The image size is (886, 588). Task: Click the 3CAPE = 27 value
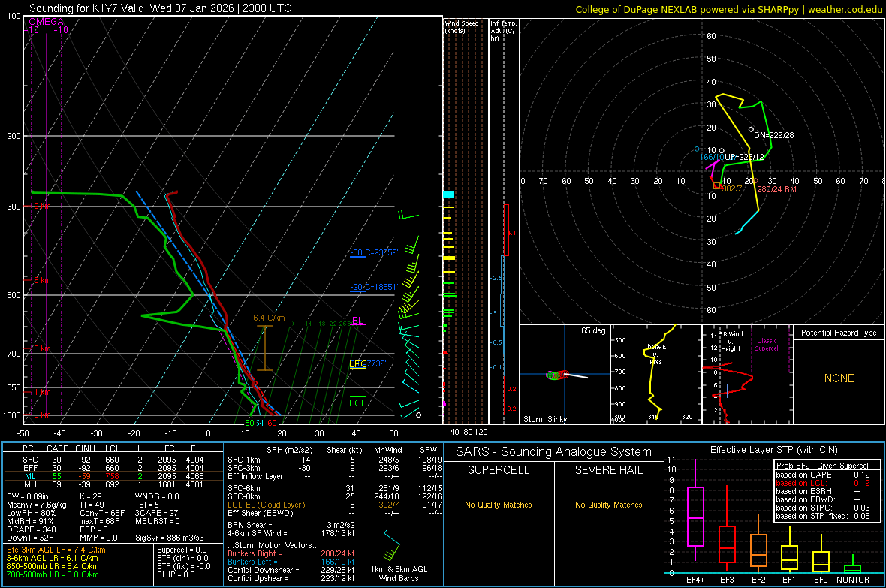pos(156,513)
